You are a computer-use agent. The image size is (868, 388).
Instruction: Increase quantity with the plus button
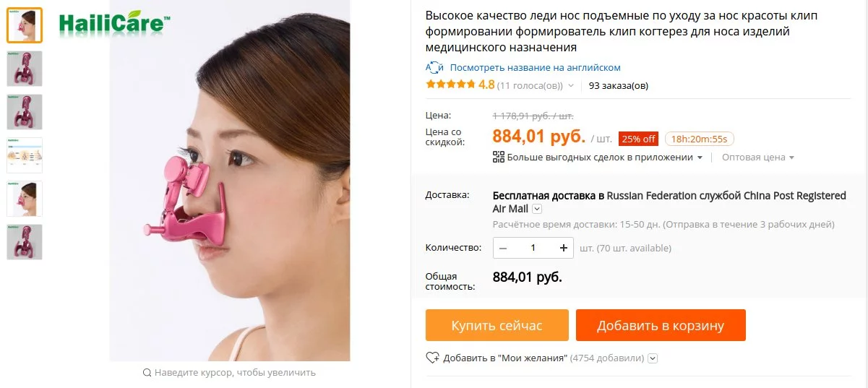click(x=564, y=248)
